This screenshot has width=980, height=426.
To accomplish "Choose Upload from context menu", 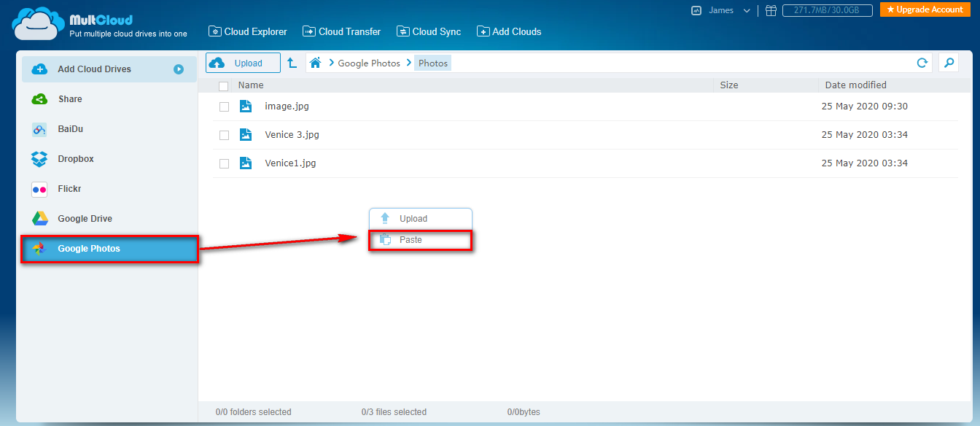I will click(421, 219).
